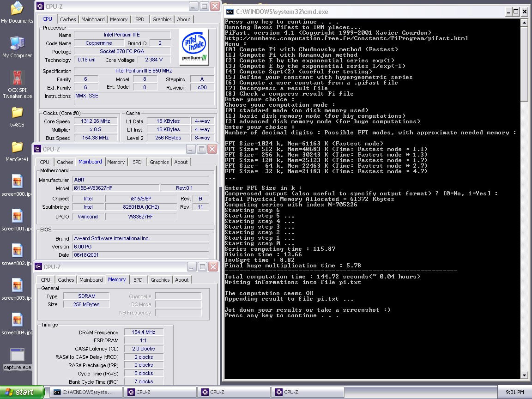Minimize the cmd.exe window
532x399 pixels.
pos(508,12)
